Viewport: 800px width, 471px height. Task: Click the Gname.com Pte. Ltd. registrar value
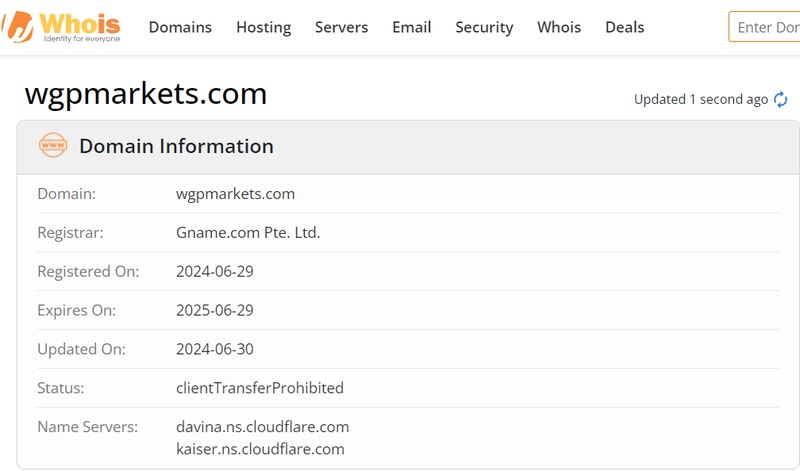click(248, 233)
